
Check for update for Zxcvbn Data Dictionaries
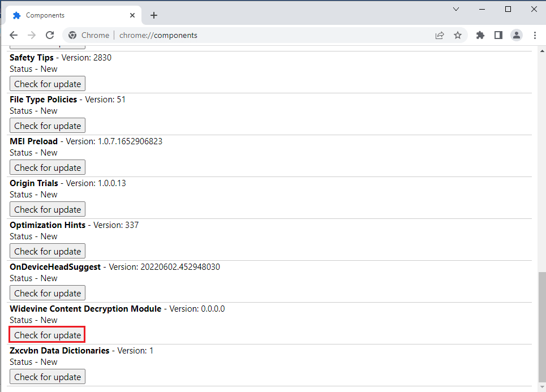pos(48,377)
